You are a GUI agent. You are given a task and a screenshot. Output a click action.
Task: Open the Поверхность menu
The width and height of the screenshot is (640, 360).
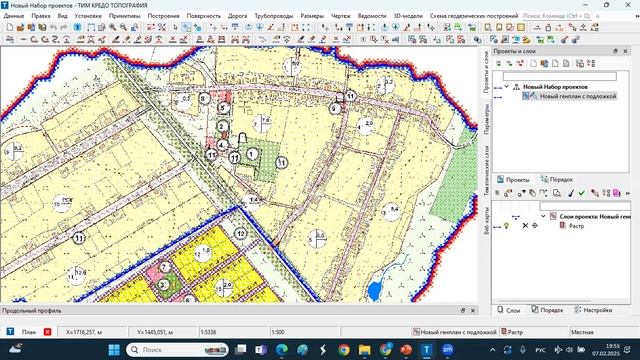(x=203, y=16)
